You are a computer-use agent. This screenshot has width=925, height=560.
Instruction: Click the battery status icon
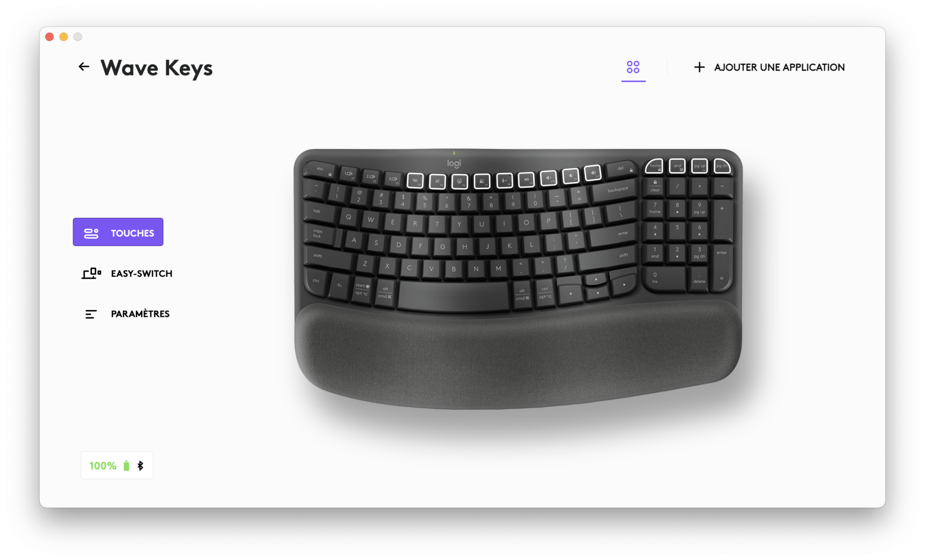point(126,466)
